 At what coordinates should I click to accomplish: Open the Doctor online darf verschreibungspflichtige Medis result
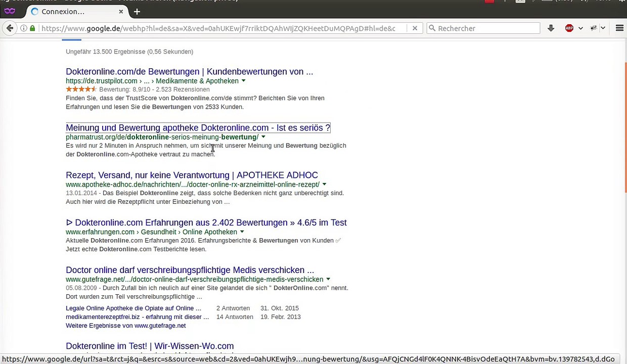tap(190, 270)
